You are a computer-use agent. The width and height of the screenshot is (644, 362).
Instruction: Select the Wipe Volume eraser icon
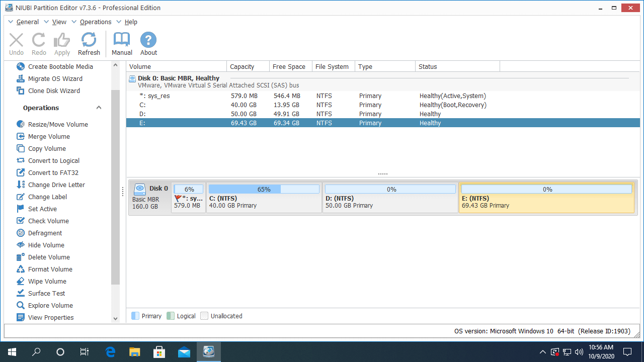[x=21, y=281]
